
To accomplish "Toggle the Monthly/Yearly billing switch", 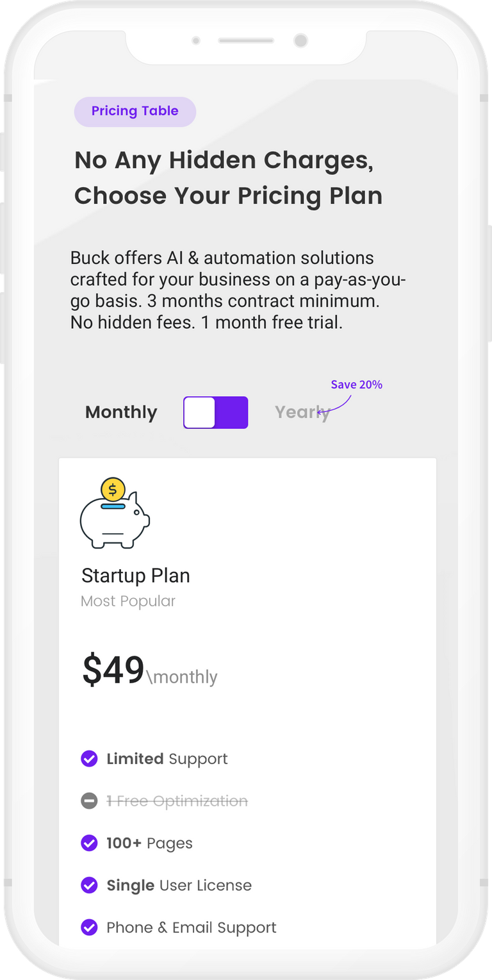I will pyautogui.click(x=215, y=412).
